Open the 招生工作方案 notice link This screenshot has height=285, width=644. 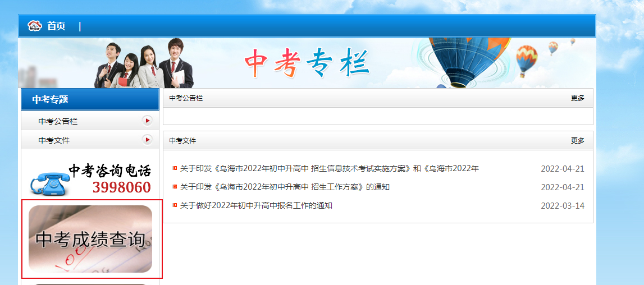coord(285,187)
